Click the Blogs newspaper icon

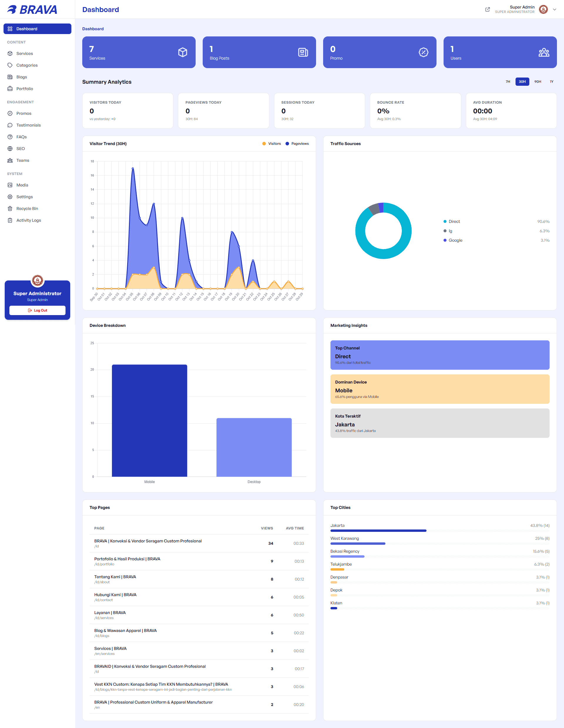click(10, 77)
